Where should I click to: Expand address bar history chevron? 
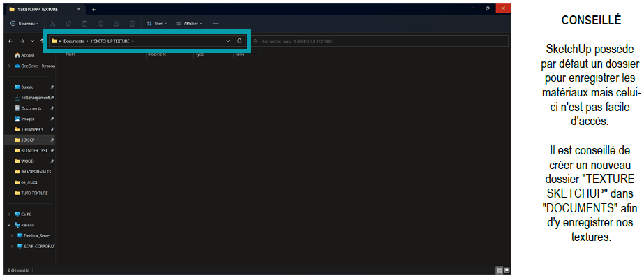tap(228, 41)
